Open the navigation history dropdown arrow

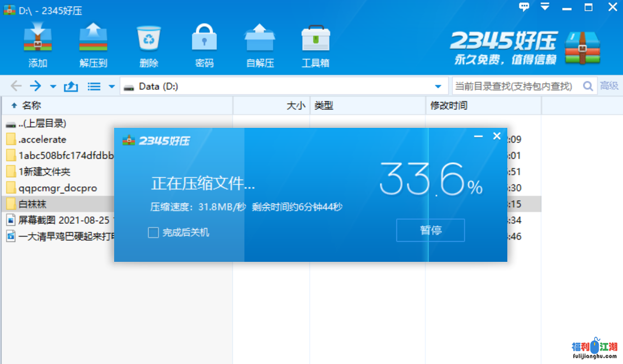pyautogui.click(x=53, y=86)
